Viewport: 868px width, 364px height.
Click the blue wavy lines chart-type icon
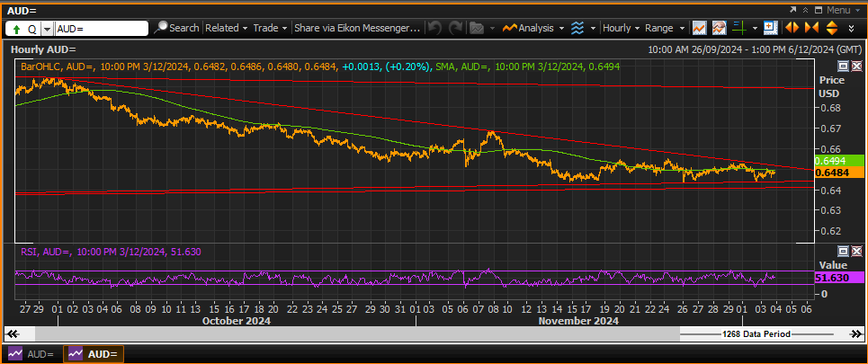tap(578, 28)
